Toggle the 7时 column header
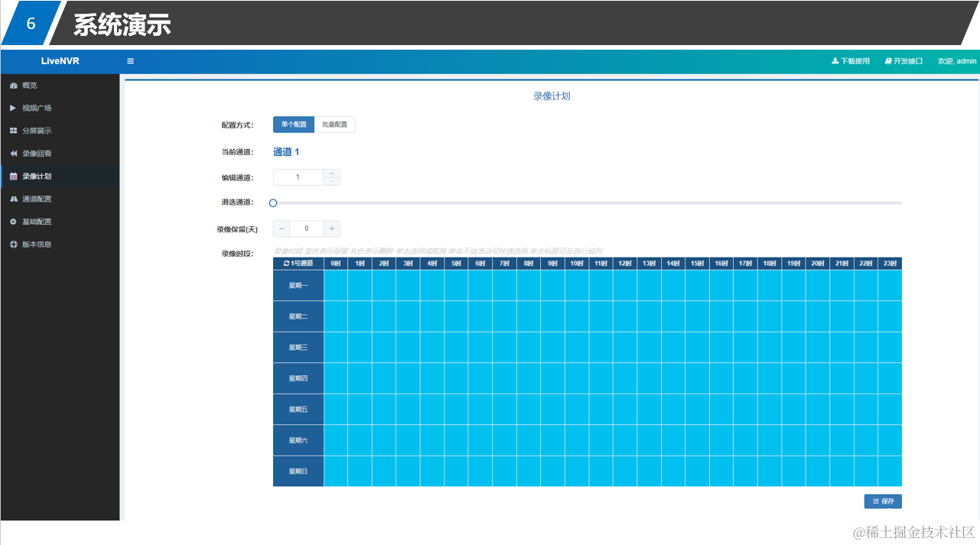 click(504, 263)
